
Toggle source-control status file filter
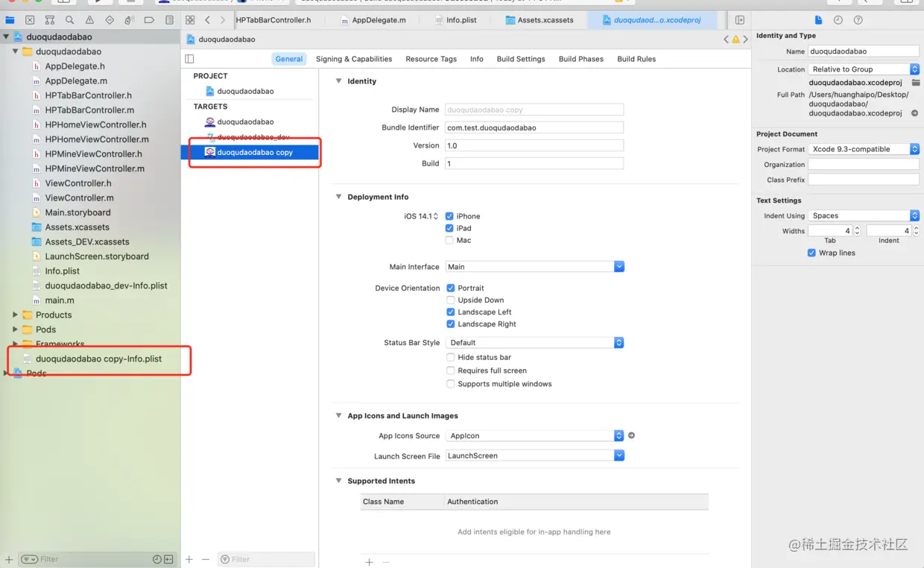click(169, 559)
